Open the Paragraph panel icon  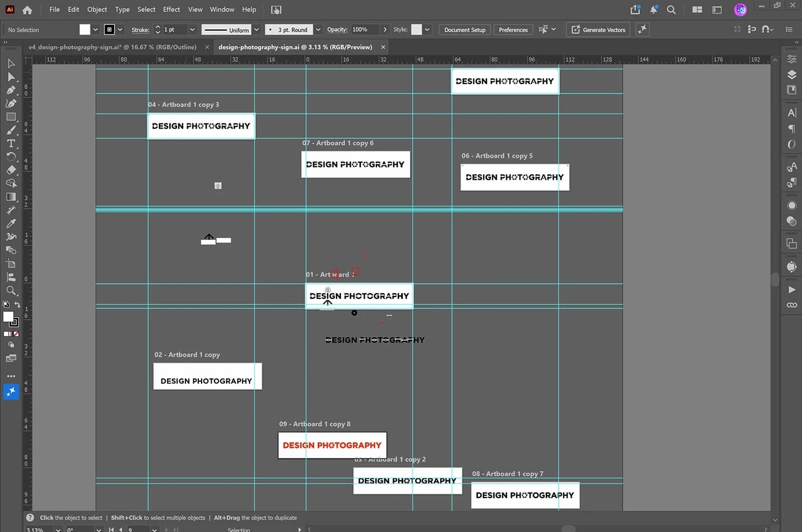click(791, 129)
